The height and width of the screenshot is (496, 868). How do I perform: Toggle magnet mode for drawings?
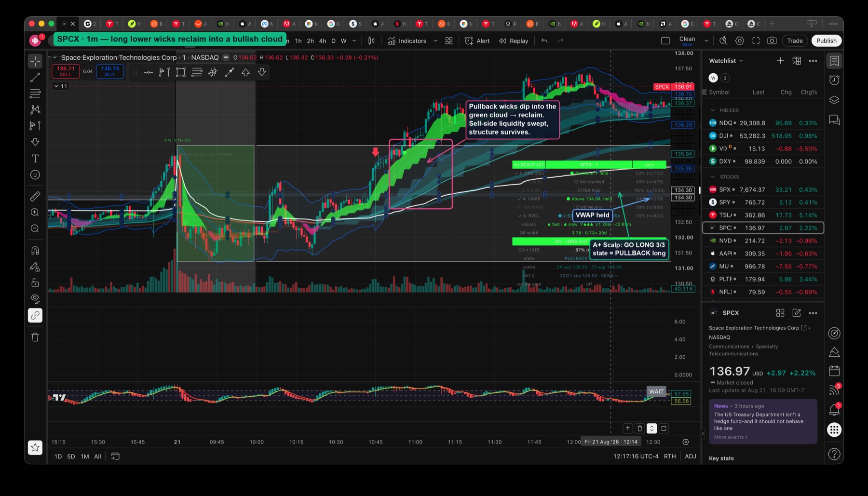point(35,250)
